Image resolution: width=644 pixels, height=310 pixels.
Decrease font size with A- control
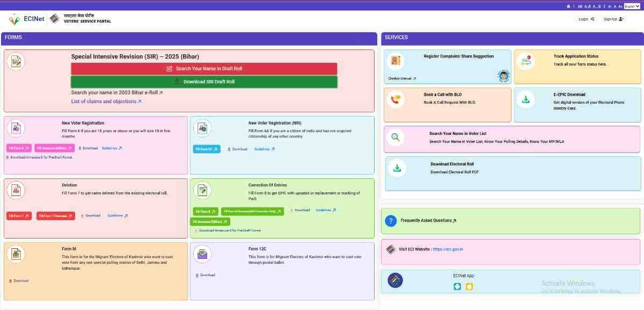coord(610,6)
